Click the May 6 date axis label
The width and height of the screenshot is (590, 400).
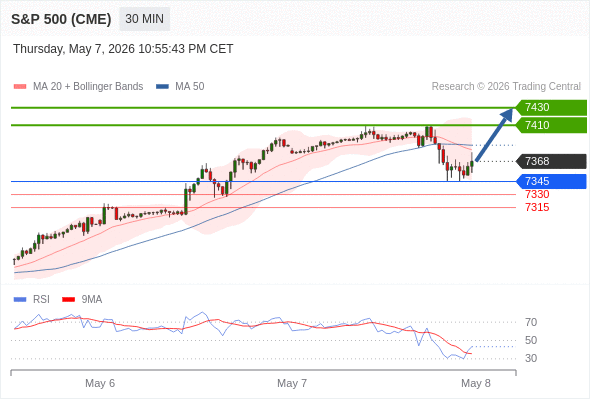click(x=100, y=383)
